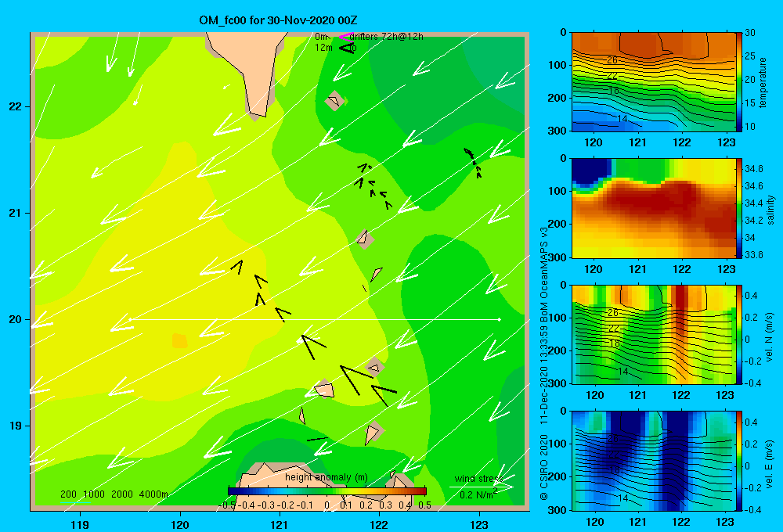
Task: Click the '11-Dec-2020 13:33:59' timestamp text
Action: (544, 376)
